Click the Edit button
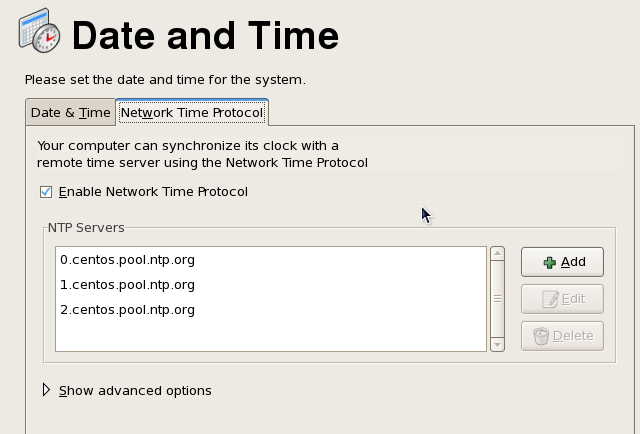 (562, 299)
